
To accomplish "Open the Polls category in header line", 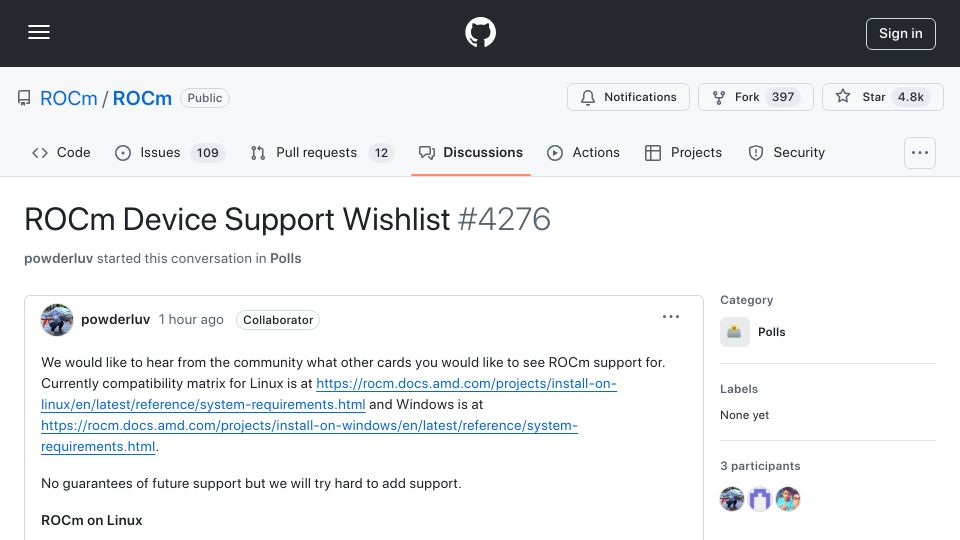I will click(x=286, y=258).
